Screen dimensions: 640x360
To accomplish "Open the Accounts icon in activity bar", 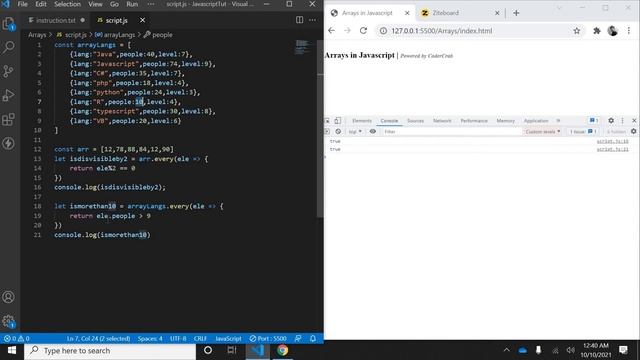I will click(9, 297).
